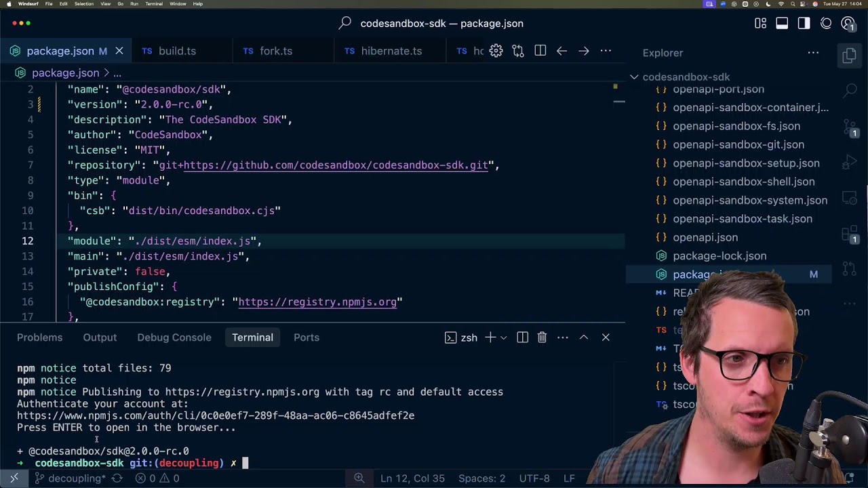Open the Terminal menu in menu bar
This screenshot has height=488, width=868.
pyautogui.click(x=154, y=4)
